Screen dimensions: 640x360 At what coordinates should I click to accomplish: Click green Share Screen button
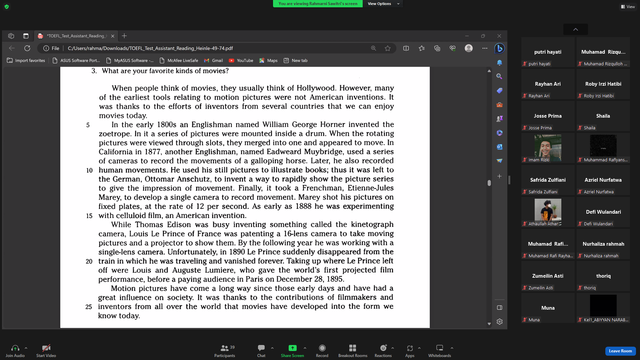pyautogui.click(x=292, y=350)
